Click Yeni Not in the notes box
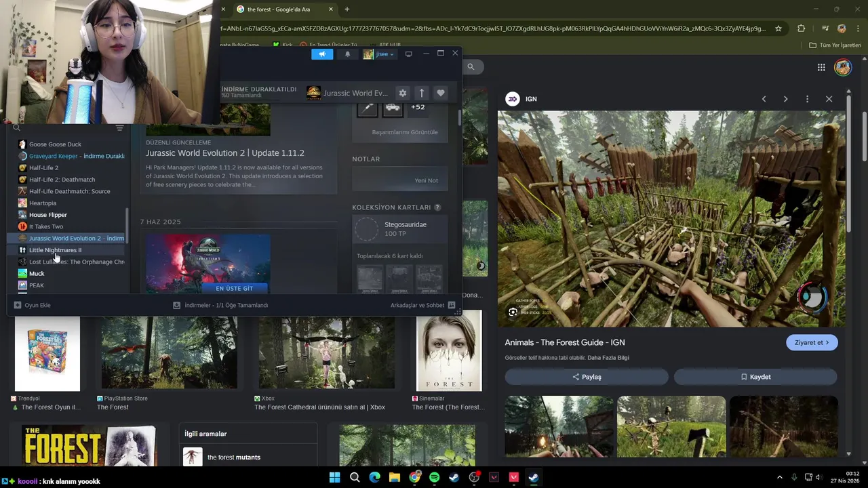This screenshot has width=868, height=488. [426, 180]
